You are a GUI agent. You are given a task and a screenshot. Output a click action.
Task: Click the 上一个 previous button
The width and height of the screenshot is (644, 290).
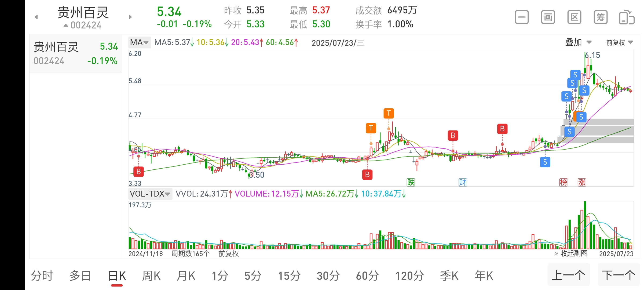click(x=569, y=275)
